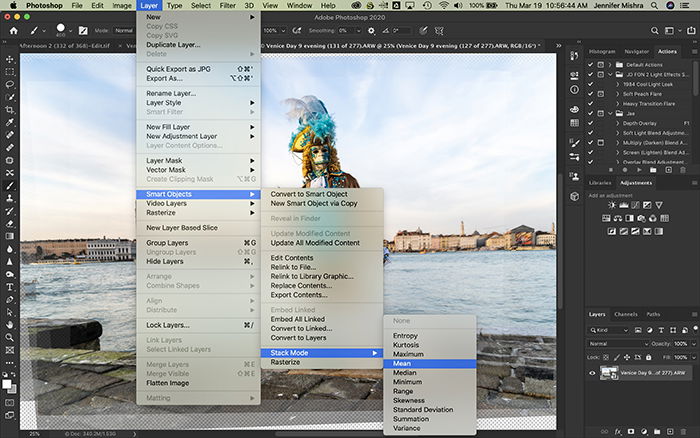The width and height of the screenshot is (700, 438).
Task: Open the smoothing options gear icon
Action: (371, 31)
